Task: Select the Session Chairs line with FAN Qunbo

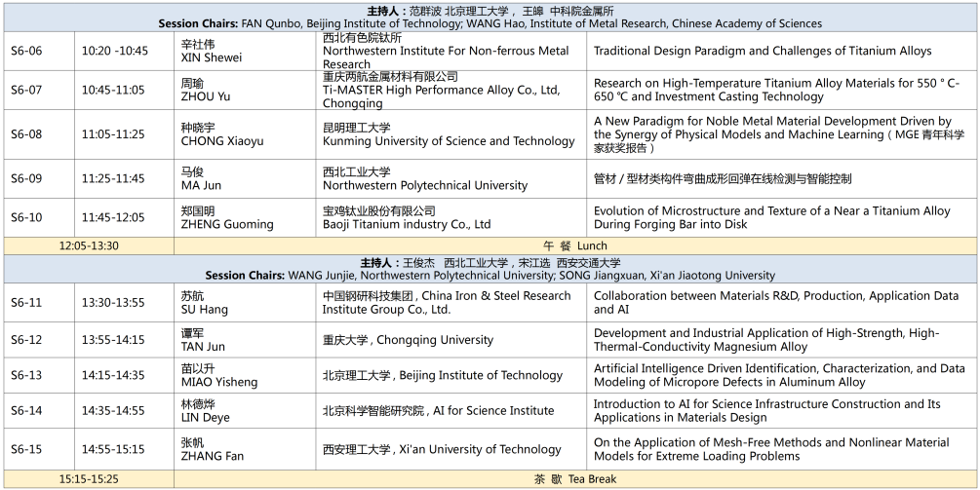Action: click(x=490, y=23)
